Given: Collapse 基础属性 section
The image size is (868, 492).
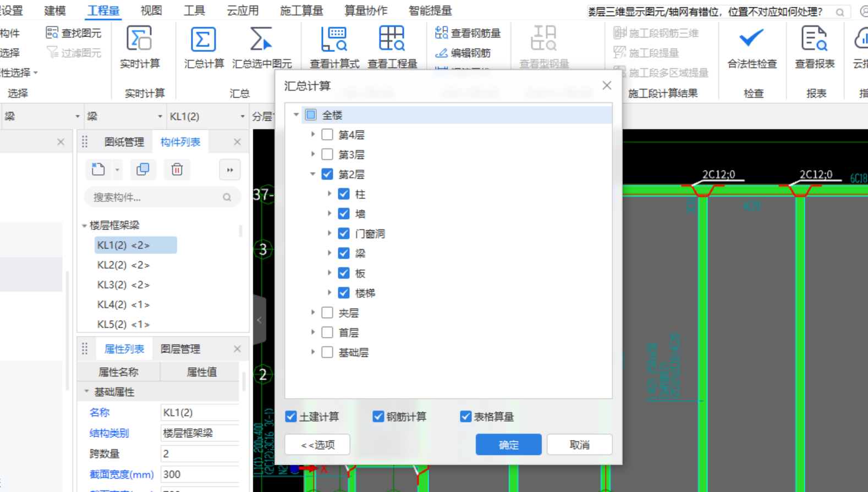Looking at the screenshot, I should tap(86, 392).
